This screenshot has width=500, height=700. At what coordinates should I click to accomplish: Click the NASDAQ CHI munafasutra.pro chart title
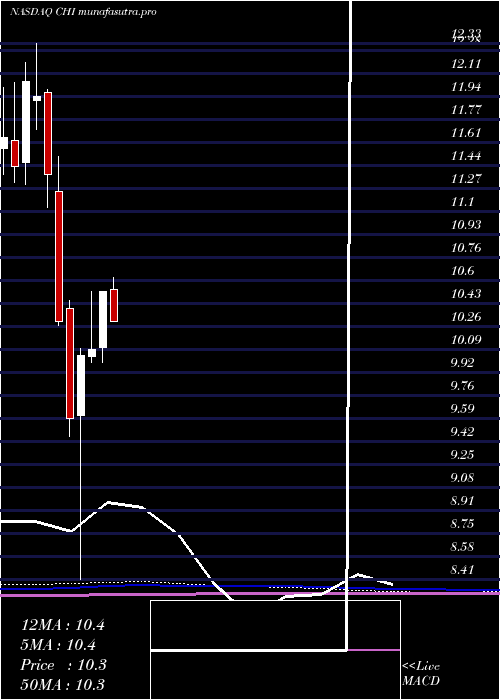pyautogui.click(x=83, y=12)
